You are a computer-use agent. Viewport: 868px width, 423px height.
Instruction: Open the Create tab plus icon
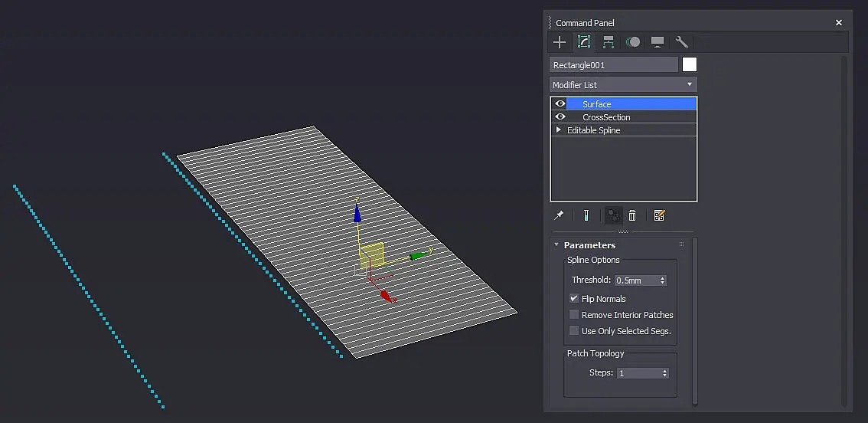[560, 42]
